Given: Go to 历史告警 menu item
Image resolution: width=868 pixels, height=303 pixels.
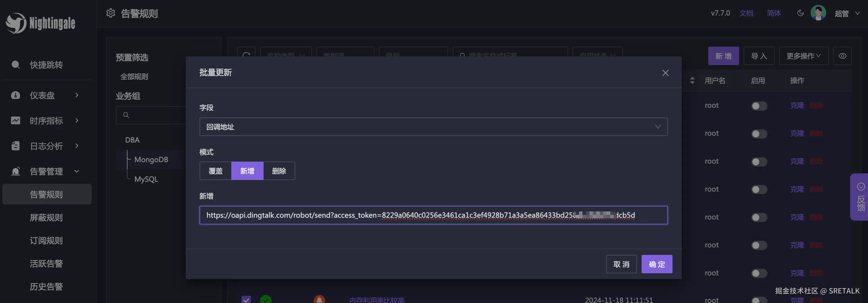Looking at the screenshot, I should point(46,287).
